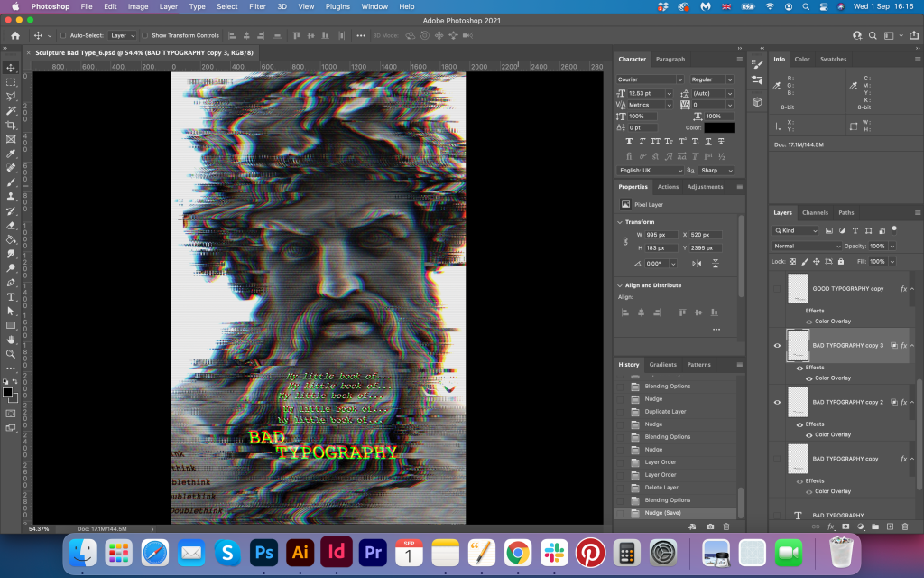Image resolution: width=924 pixels, height=578 pixels.
Task: Select the Hand tool
Action: (11, 340)
